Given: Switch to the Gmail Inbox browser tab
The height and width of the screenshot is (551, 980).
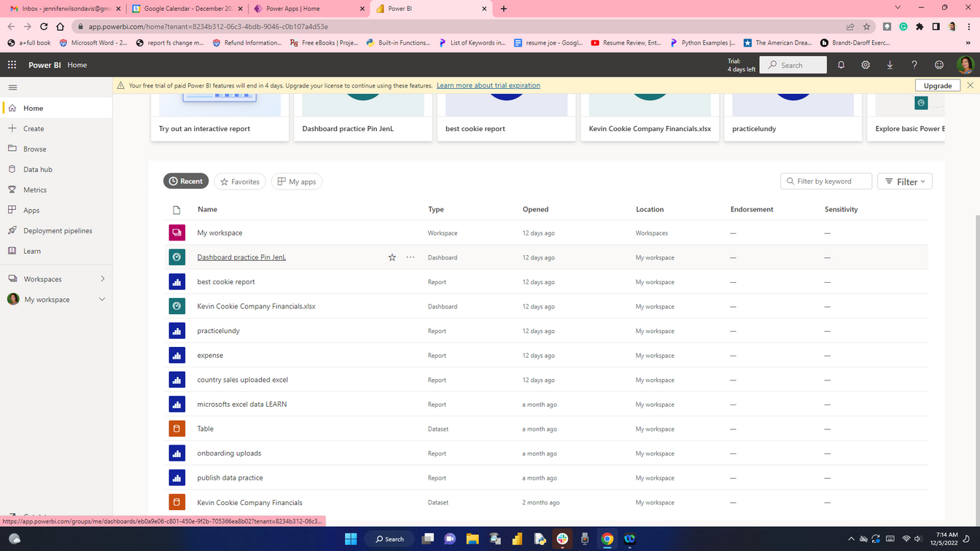Looking at the screenshot, I should (x=64, y=9).
